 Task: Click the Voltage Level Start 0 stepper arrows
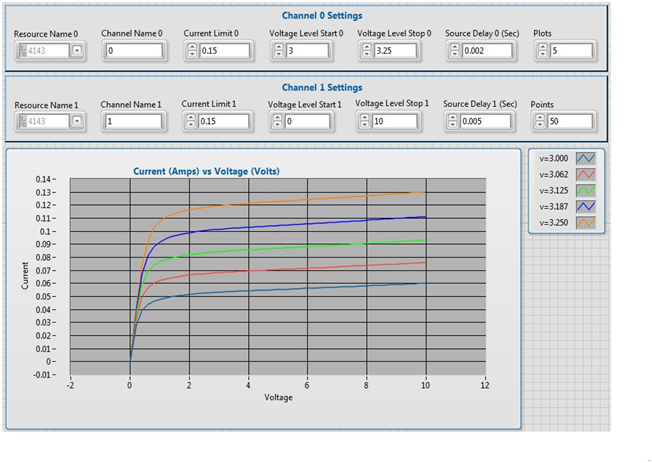(x=278, y=50)
